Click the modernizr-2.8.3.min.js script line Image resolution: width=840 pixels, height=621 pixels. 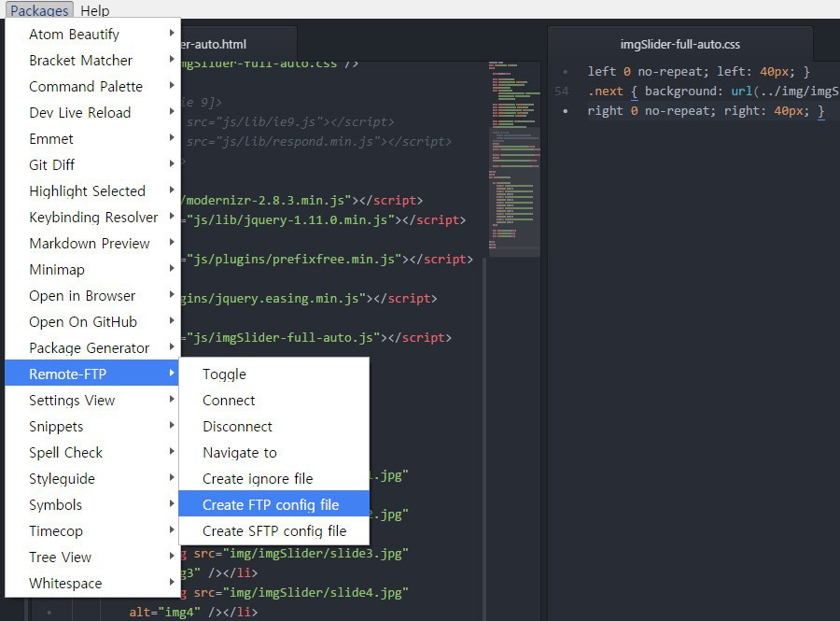[301, 201]
